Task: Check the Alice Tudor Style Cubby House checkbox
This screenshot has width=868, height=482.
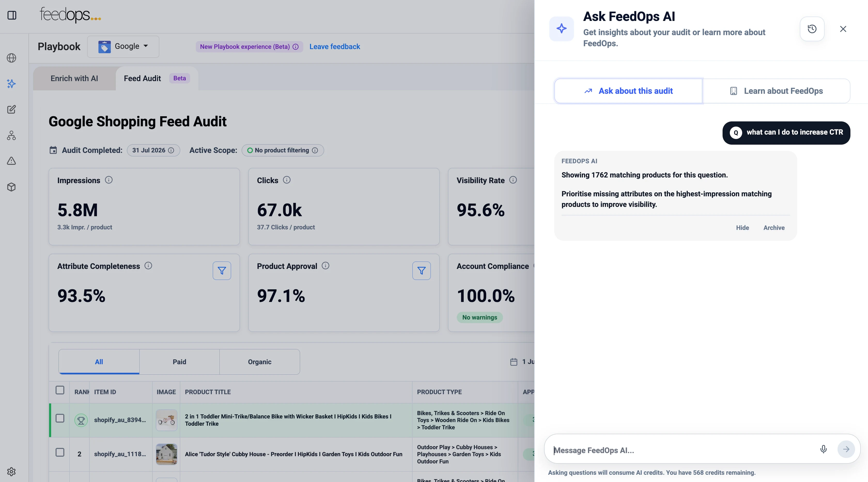Action: click(x=60, y=452)
